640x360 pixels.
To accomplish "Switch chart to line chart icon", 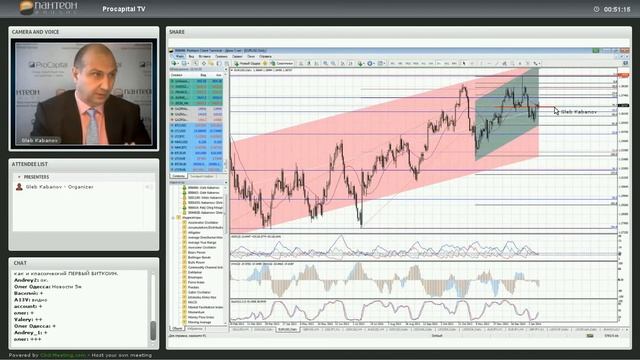I will click(x=317, y=63).
